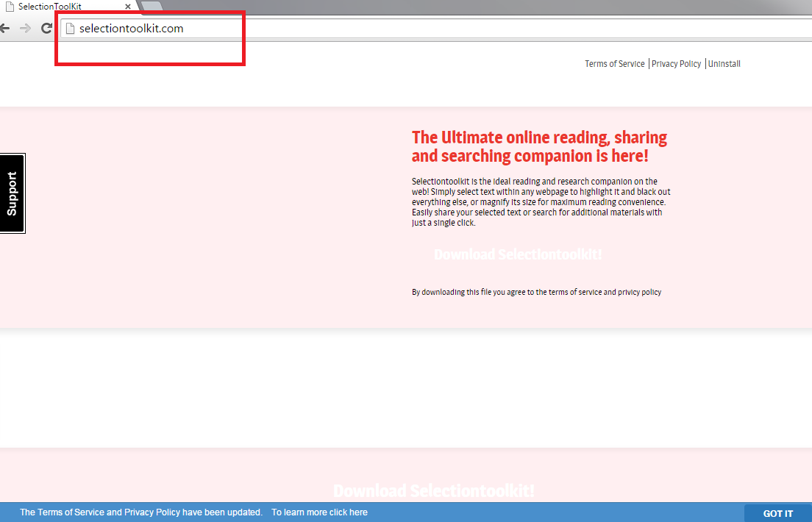Reload the page with the refresh icon
The image size is (812, 522).
46,29
